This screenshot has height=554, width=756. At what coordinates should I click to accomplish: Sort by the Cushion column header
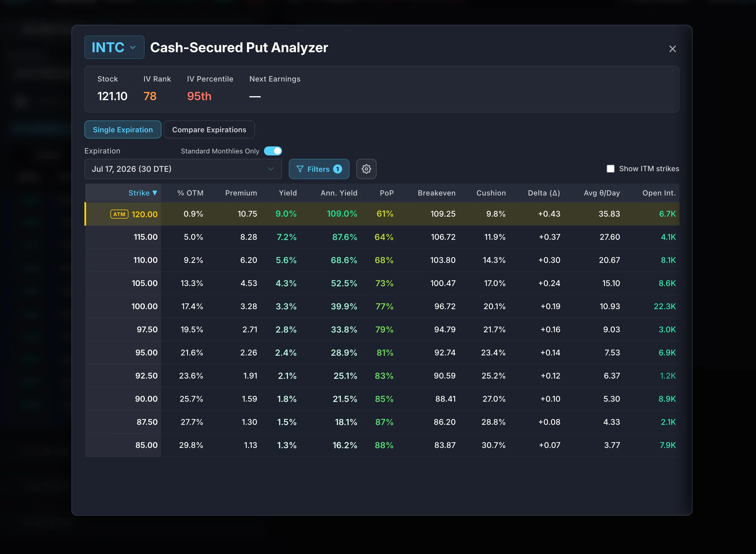[x=491, y=193]
